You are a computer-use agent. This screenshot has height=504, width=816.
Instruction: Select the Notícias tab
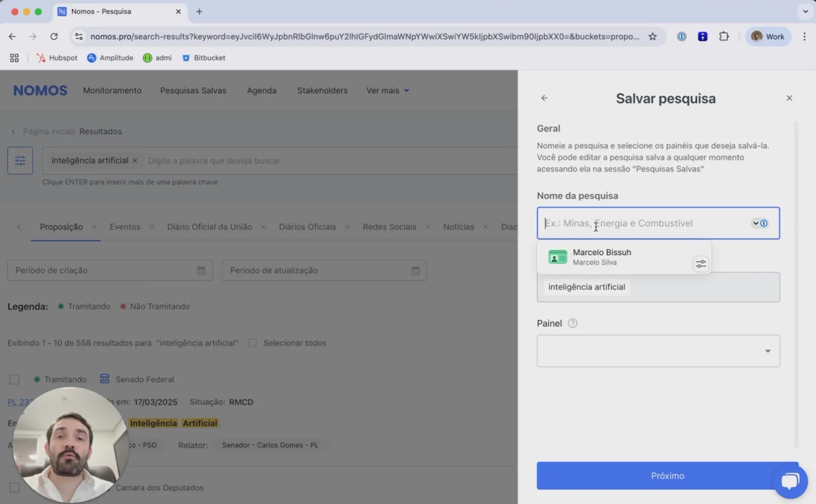coord(458,227)
